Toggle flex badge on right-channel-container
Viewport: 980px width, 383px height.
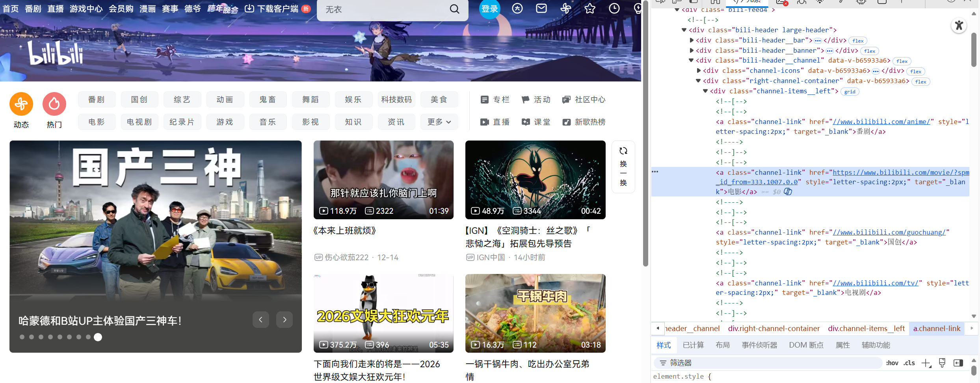click(x=921, y=81)
